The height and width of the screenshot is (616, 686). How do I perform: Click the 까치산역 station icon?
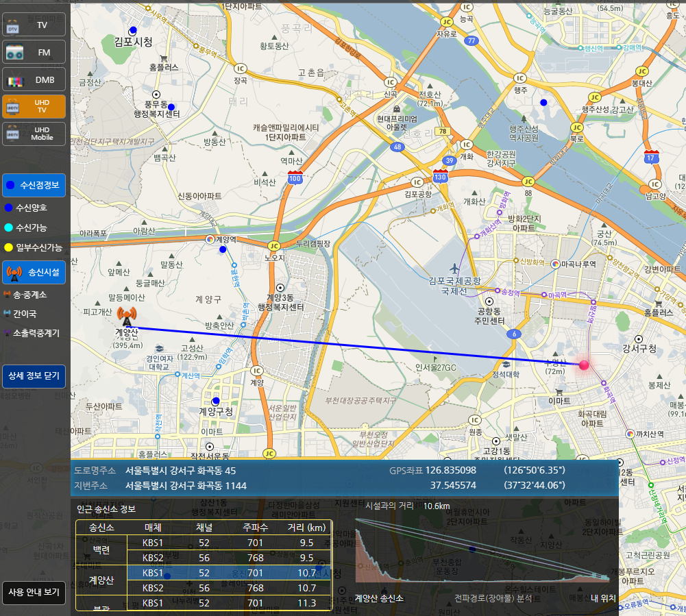click(x=630, y=434)
